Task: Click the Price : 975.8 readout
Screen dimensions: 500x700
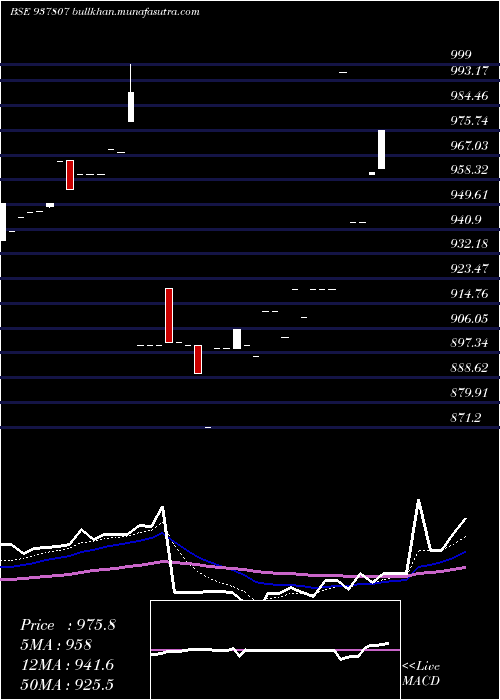Action: (x=68, y=625)
